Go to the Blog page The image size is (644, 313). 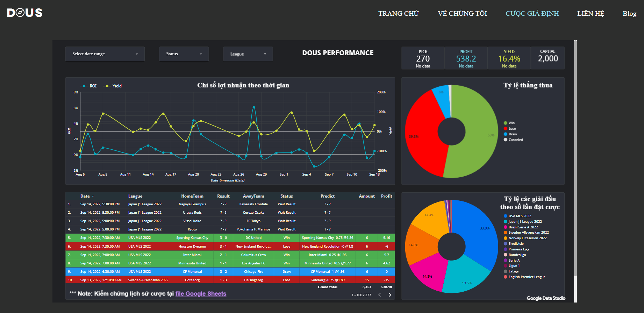click(629, 13)
